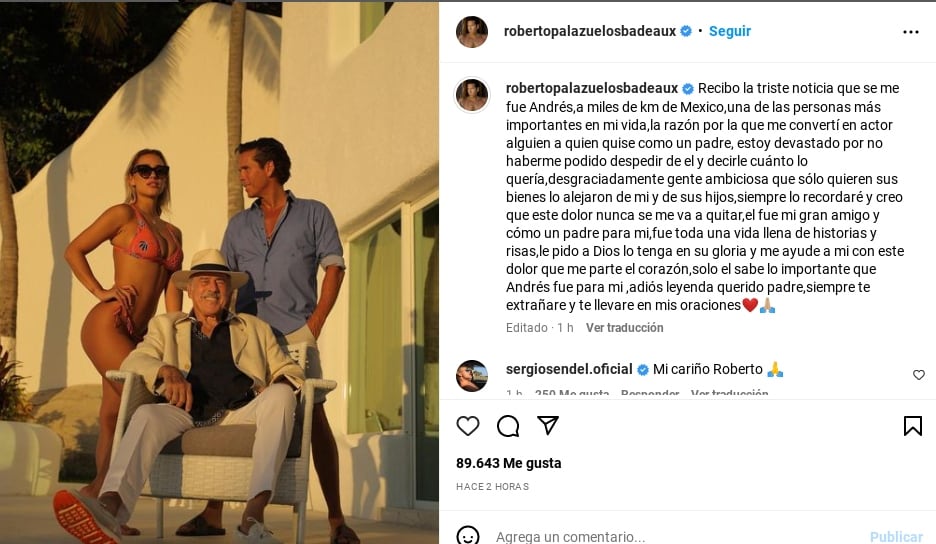
Task: Click the 'Hace 2 horas' timestamp
Action: click(492, 487)
